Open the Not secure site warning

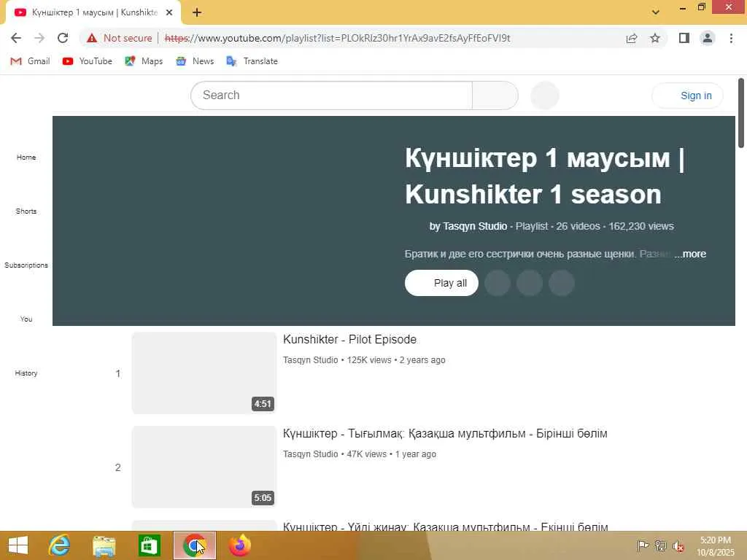point(120,38)
